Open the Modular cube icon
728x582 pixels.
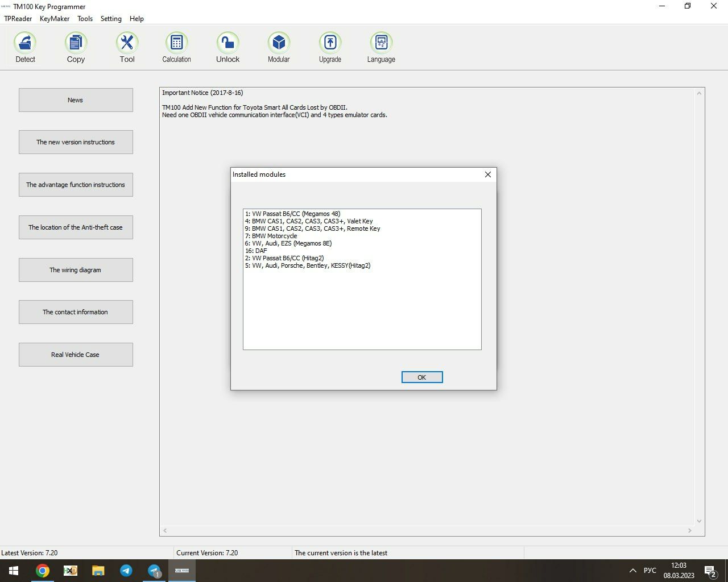tap(279, 43)
